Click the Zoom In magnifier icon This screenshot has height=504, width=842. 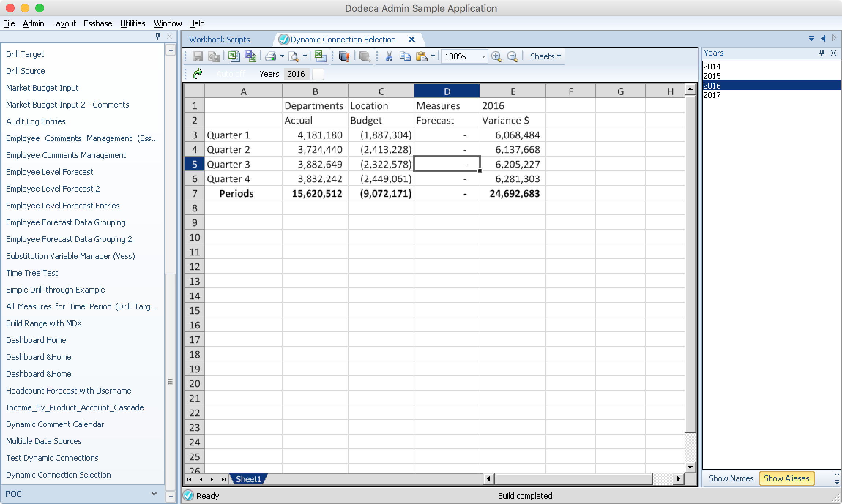pos(496,56)
